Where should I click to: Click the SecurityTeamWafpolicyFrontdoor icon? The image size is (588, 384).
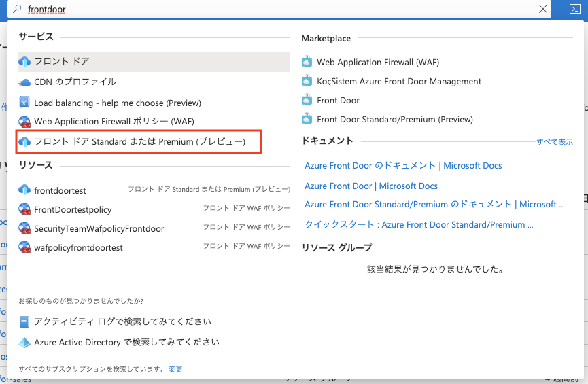coord(24,228)
